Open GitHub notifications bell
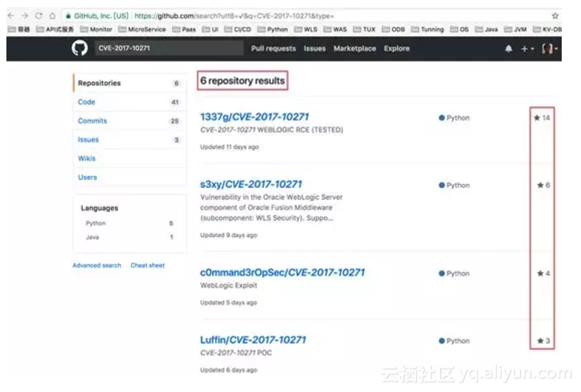 (x=509, y=48)
